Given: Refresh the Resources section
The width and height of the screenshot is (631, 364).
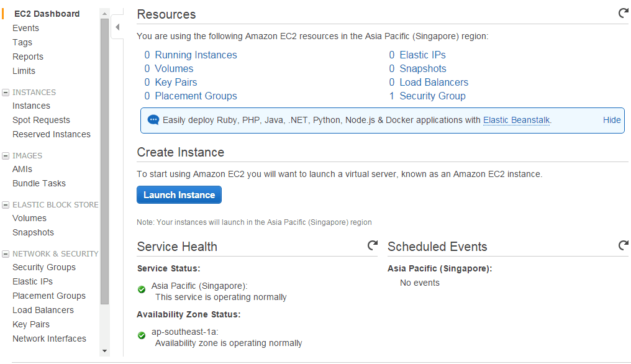Looking at the screenshot, I should (x=623, y=13).
